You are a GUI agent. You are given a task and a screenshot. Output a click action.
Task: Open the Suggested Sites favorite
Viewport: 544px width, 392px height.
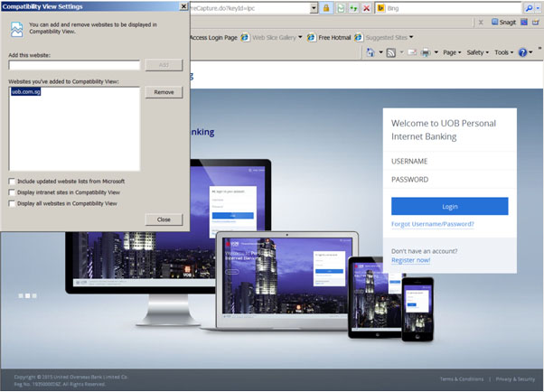pos(386,37)
